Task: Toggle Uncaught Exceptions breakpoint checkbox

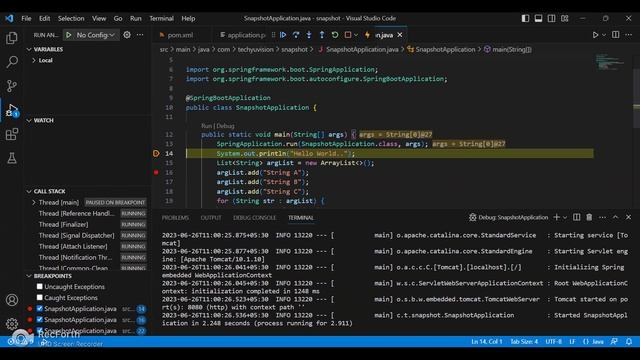Action: [40, 287]
